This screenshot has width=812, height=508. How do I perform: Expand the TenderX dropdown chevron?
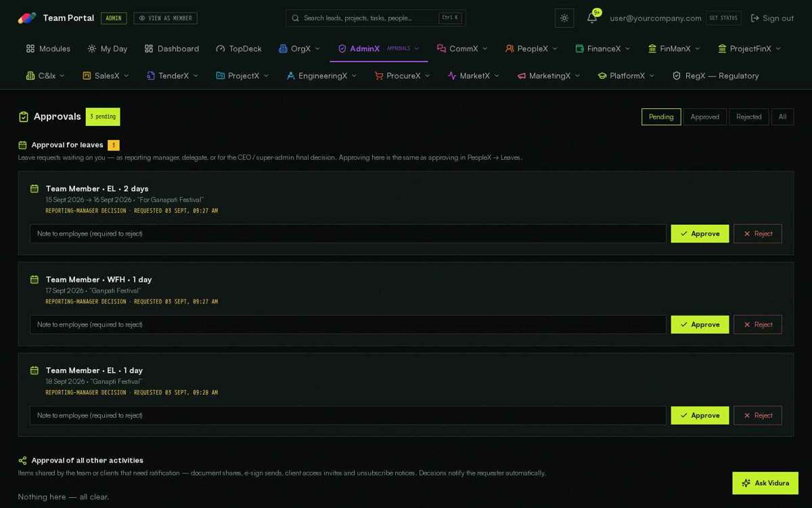coord(196,76)
